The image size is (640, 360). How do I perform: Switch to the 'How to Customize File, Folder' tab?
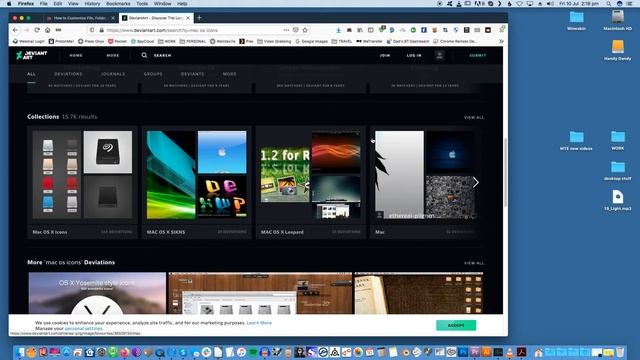tap(80, 18)
